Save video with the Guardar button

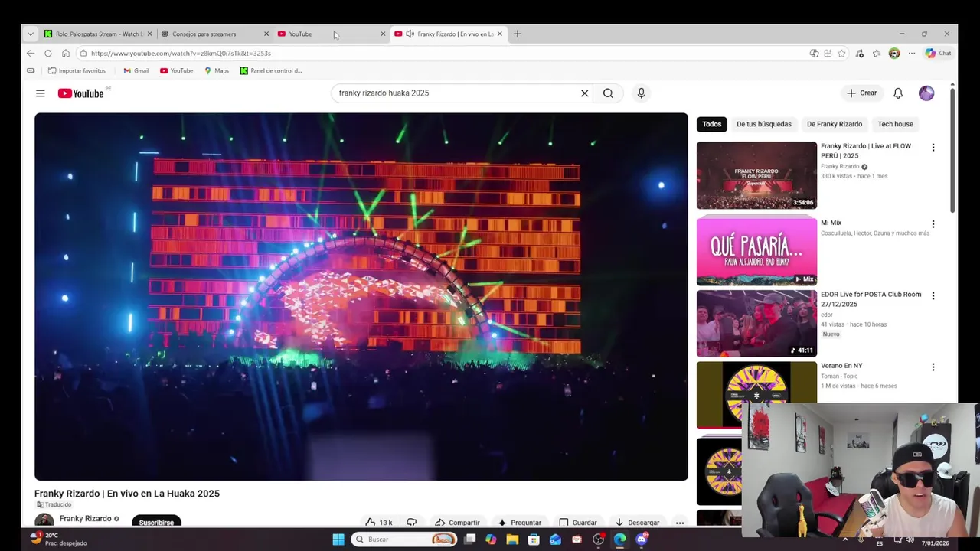578,523
